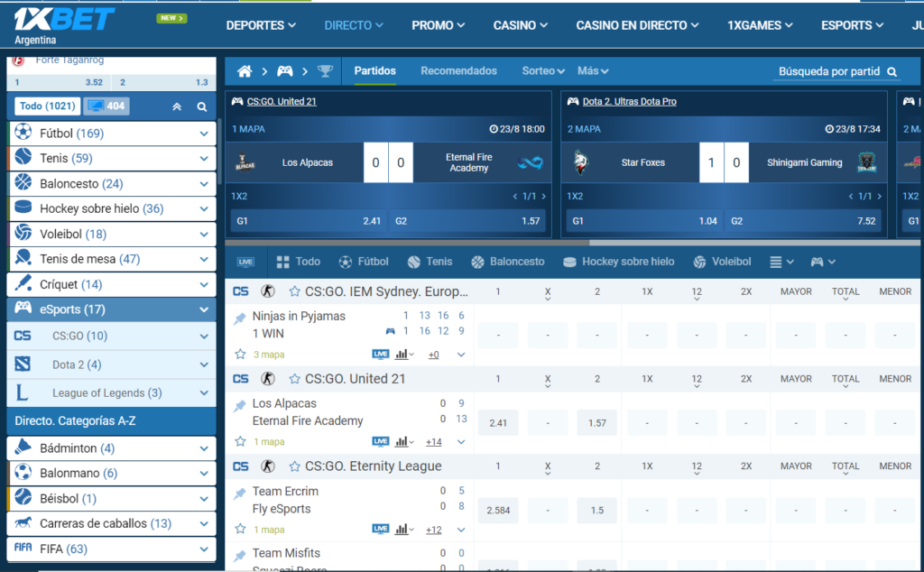
Task: Open statistics chart for Team Ercrim match
Action: (x=403, y=529)
